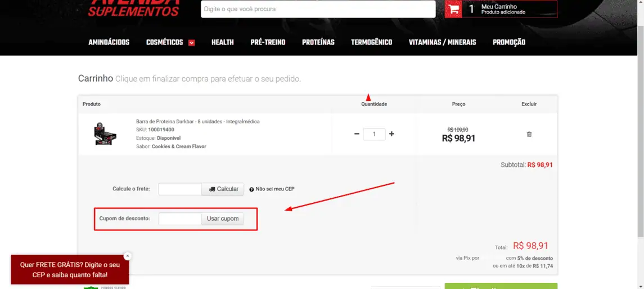Click the CEP input for shipping
The width and height of the screenshot is (644, 289).
tap(180, 189)
